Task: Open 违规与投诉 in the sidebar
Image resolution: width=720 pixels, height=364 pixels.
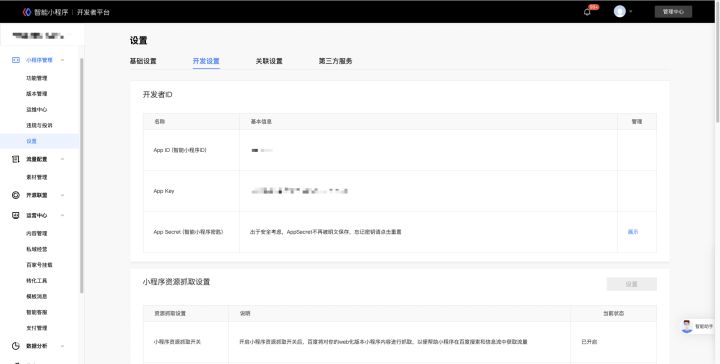Action: (x=39, y=125)
